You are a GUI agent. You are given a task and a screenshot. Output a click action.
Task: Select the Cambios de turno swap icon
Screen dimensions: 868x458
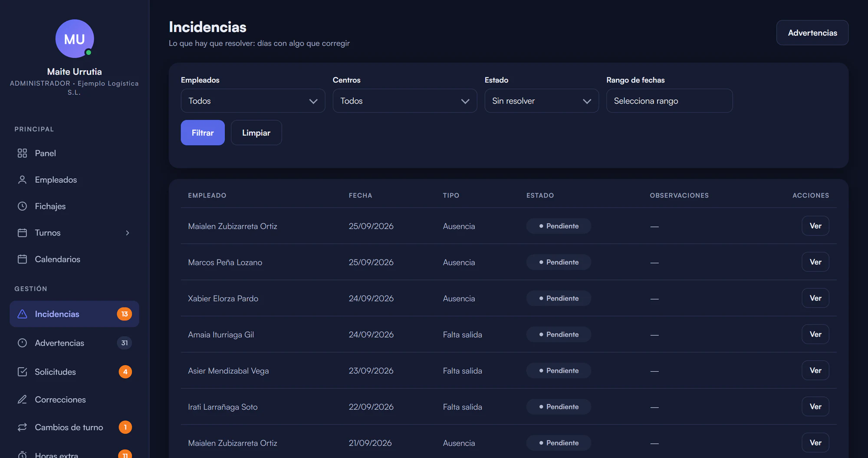pyautogui.click(x=22, y=427)
